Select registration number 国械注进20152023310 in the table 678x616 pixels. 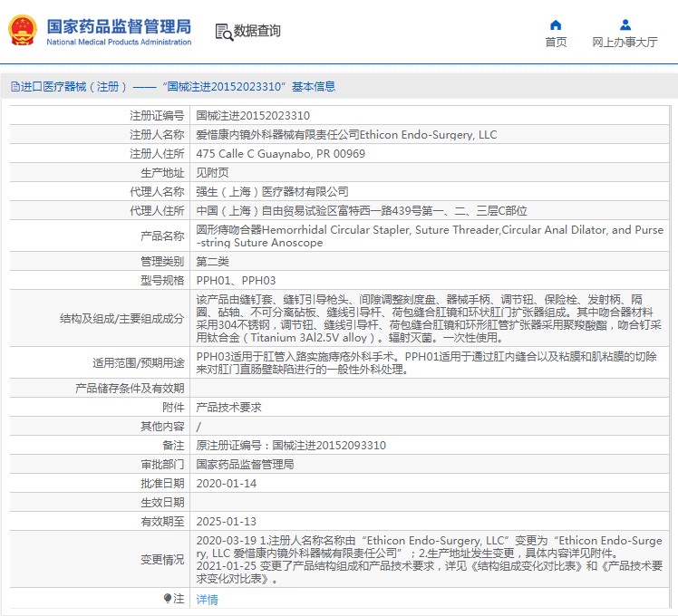pos(253,116)
